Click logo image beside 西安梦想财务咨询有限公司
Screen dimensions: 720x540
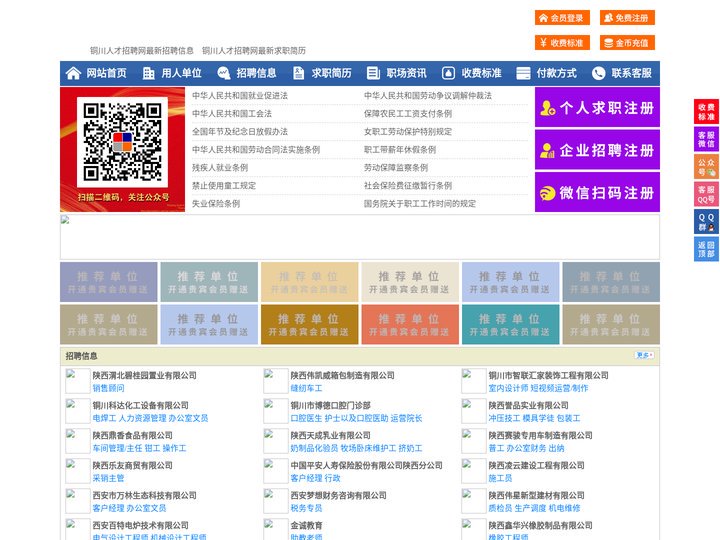point(276,501)
